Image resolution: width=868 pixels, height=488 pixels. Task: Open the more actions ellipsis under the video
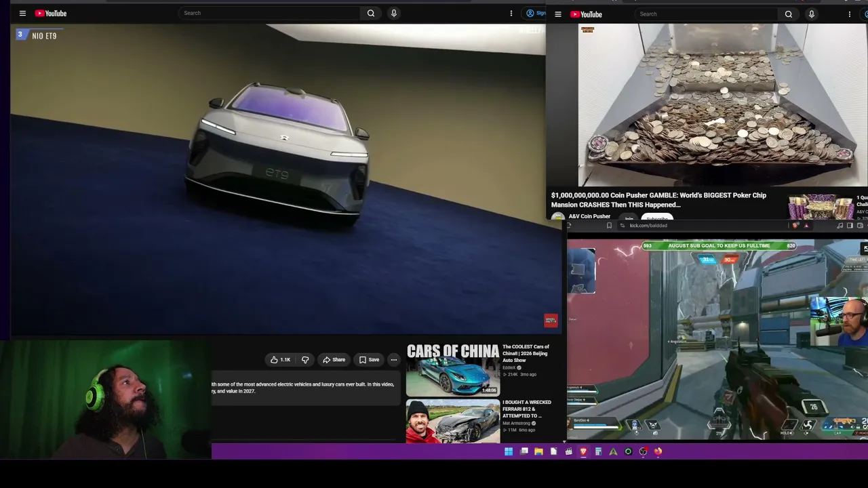(394, 360)
